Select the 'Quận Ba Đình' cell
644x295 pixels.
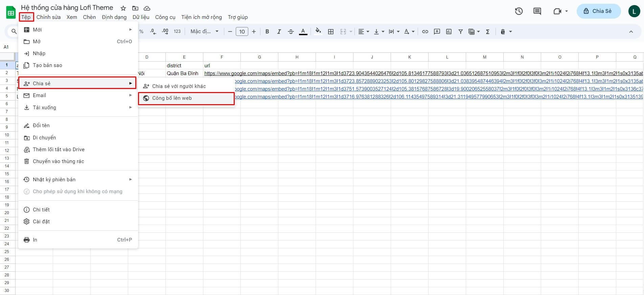tap(184, 73)
